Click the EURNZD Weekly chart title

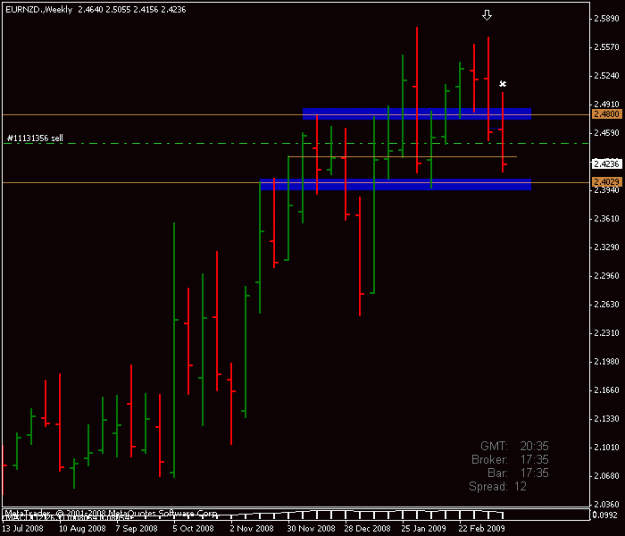click(96, 10)
